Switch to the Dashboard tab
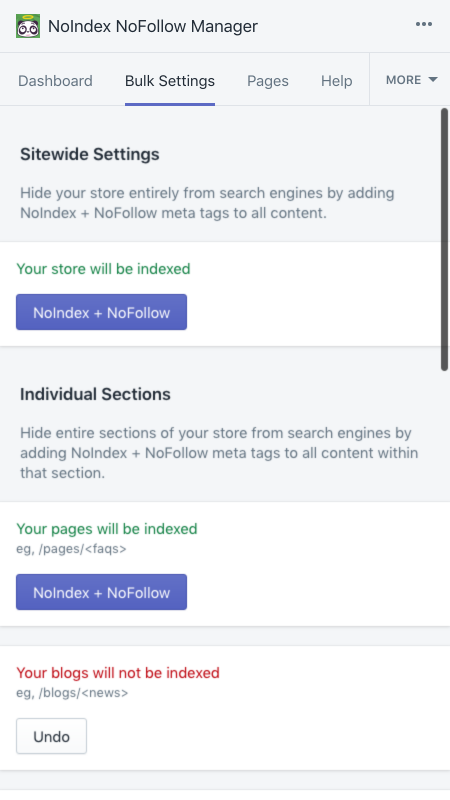 pyautogui.click(x=55, y=81)
